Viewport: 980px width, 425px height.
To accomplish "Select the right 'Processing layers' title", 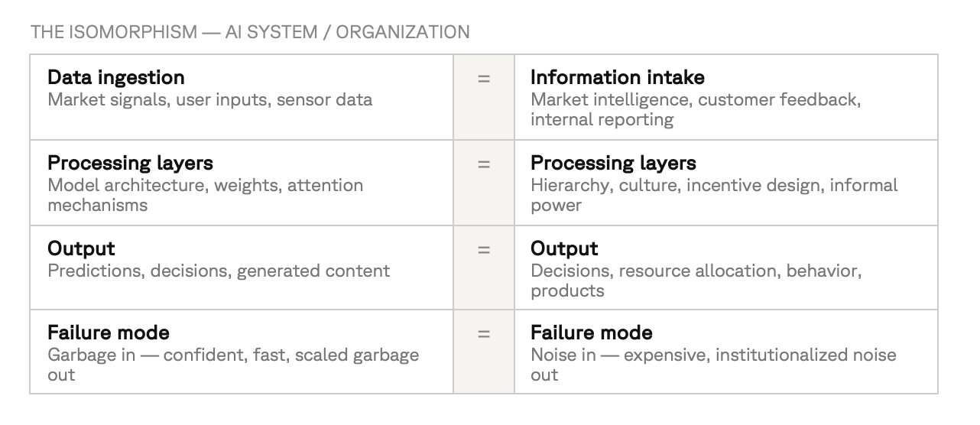I will pos(613,163).
